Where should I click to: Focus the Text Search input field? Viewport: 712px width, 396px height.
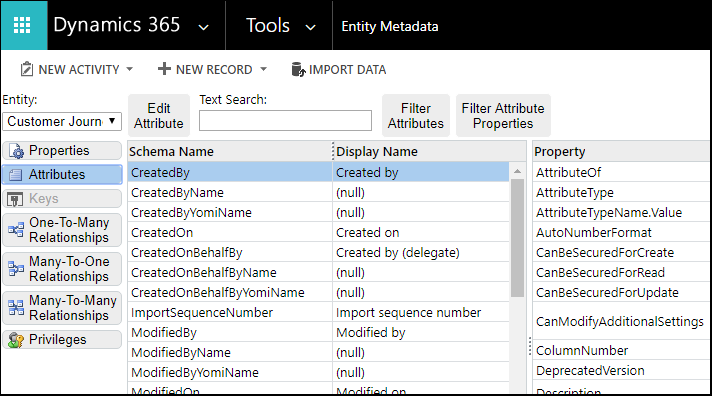click(285, 120)
